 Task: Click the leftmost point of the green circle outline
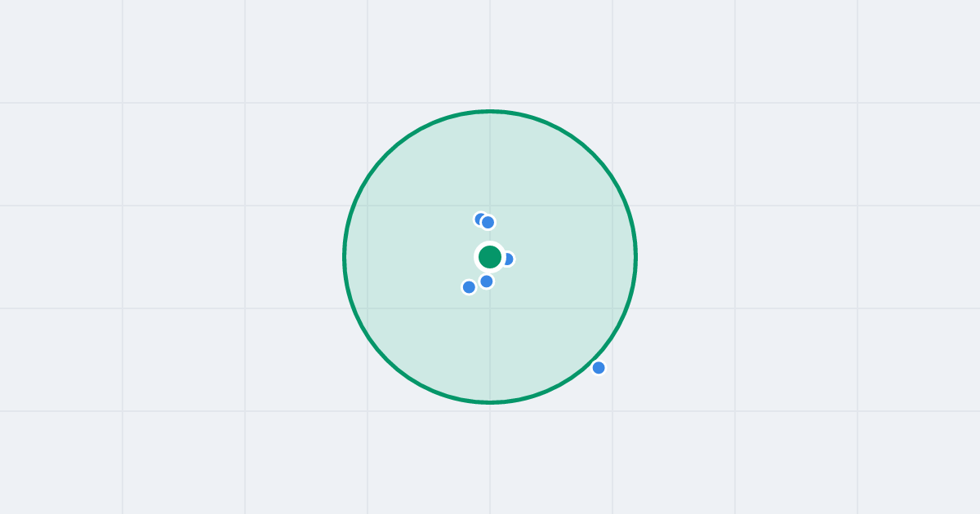pyautogui.click(x=345, y=257)
